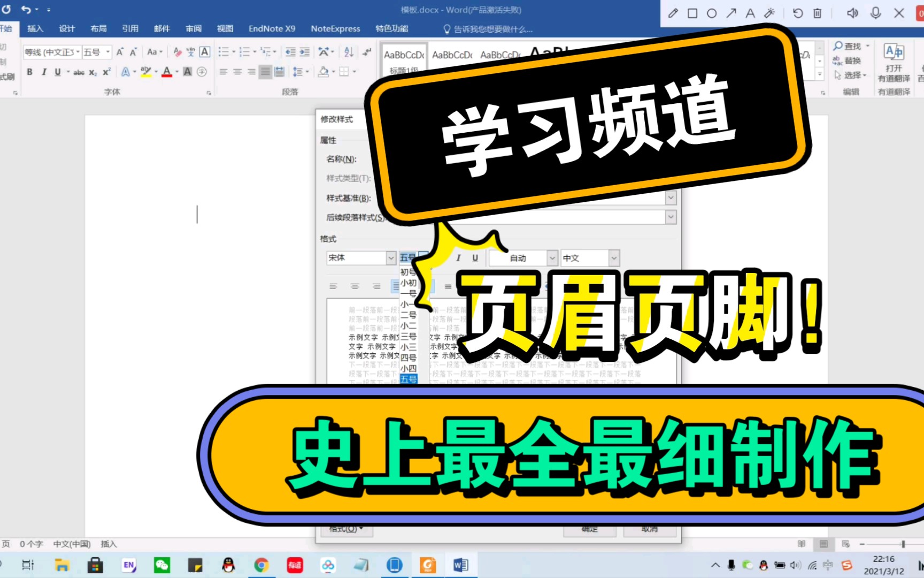
Task: Click the multilevel list icon
Action: pos(266,52)
